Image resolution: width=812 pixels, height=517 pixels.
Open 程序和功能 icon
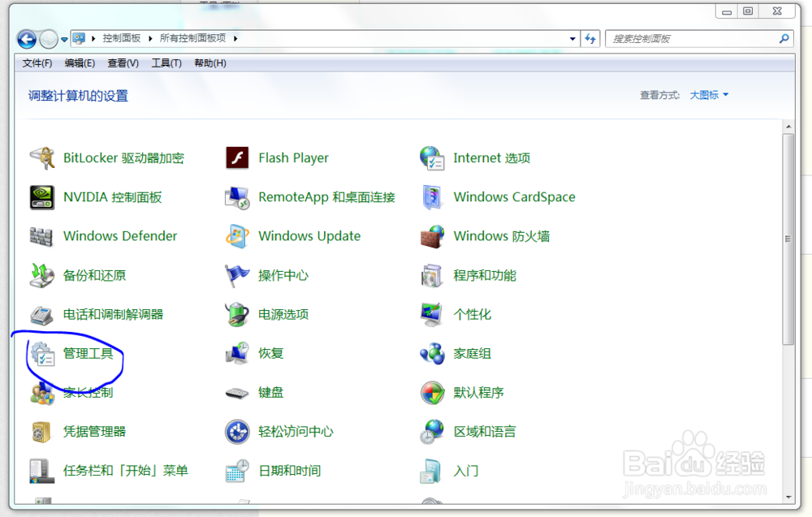point(432,275)
